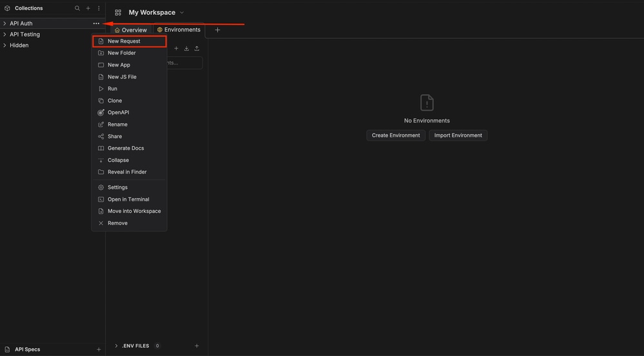The width and height of the screenshot is (644, 356).
Task: Select New Request from the context menu
Action: tap(130, 41)
